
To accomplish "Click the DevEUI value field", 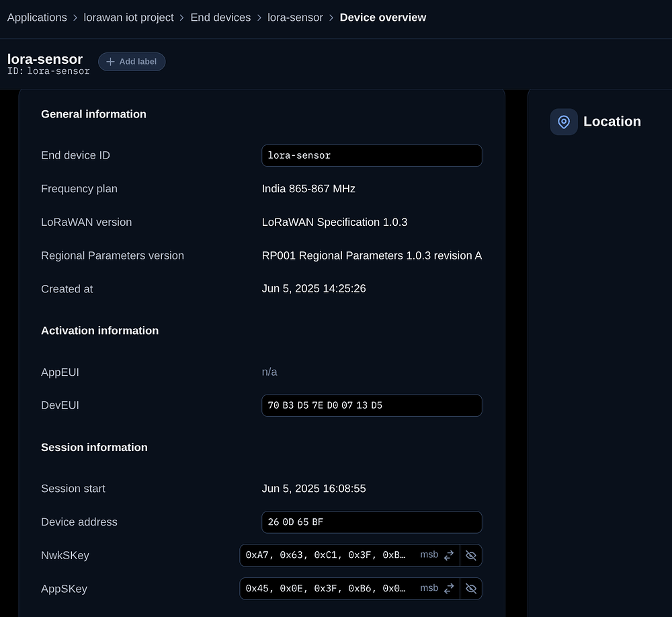I will pos(372,405).
